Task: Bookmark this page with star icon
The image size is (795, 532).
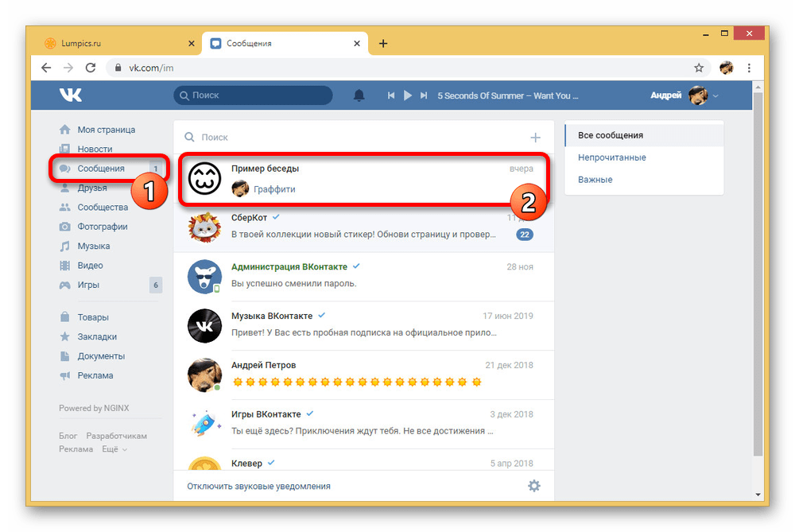Action: (x=699, y=68)
